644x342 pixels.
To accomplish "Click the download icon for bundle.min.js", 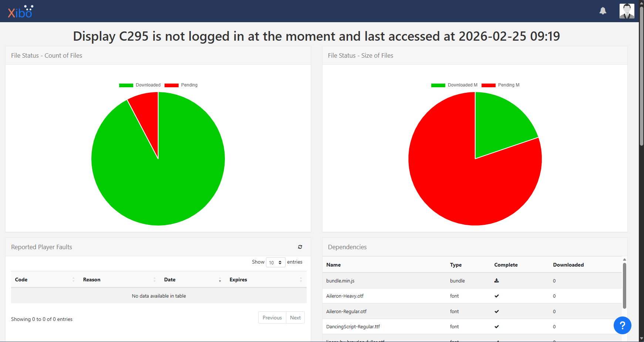I will pyautogui.click(x=496, y=281).
